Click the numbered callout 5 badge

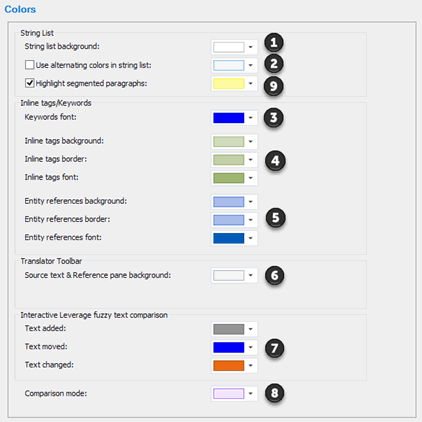(x=275, y=218)
